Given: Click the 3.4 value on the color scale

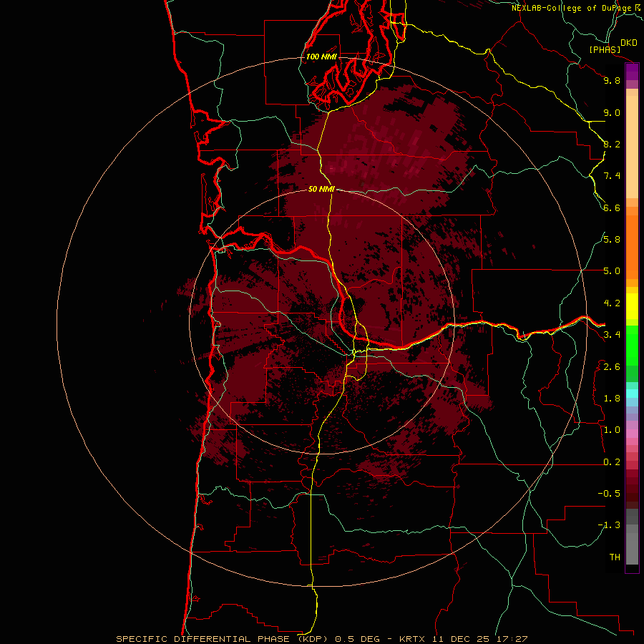Looking at the screenshot, I should pos(612,335).
